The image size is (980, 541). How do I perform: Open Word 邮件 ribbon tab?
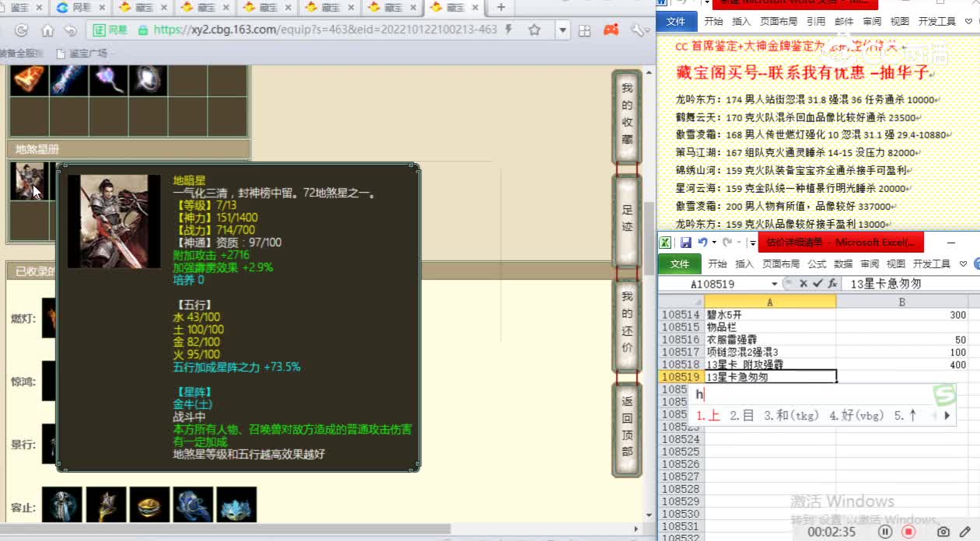coord(844,22)
